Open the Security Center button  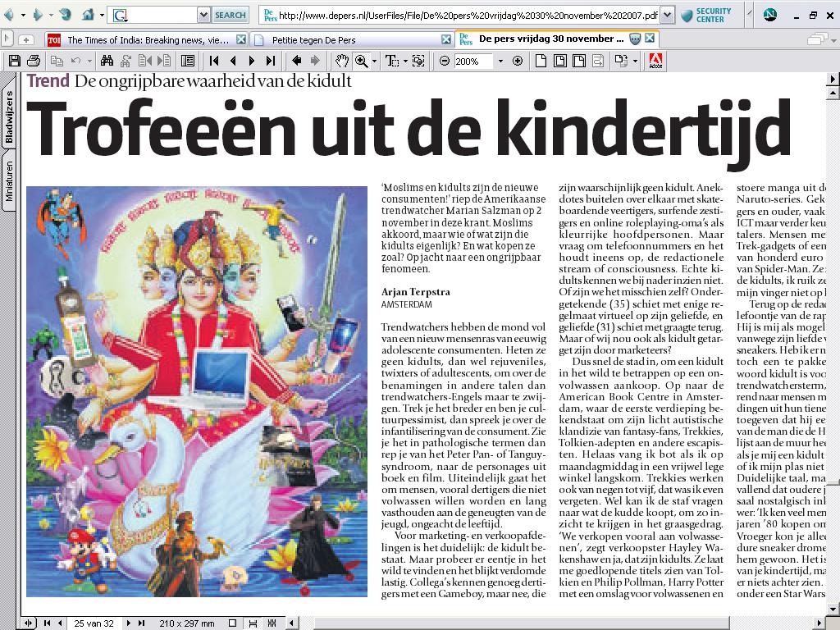(706, 15)
